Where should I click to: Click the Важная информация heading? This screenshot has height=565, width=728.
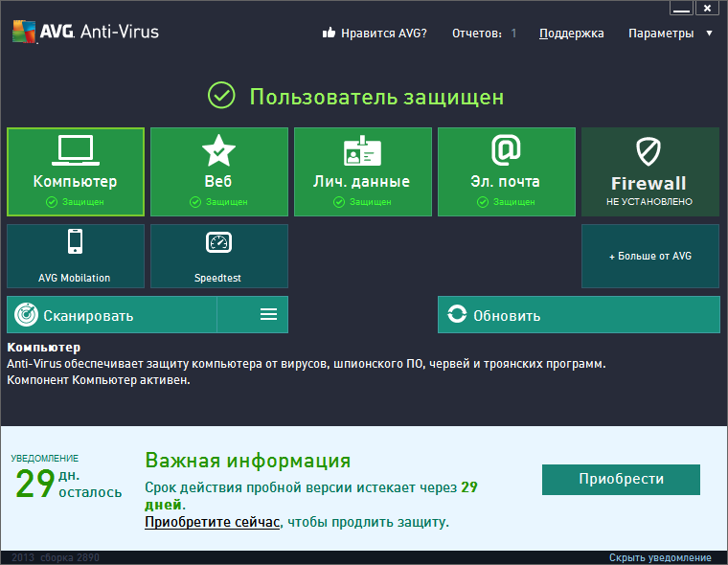tap(248, 460)
